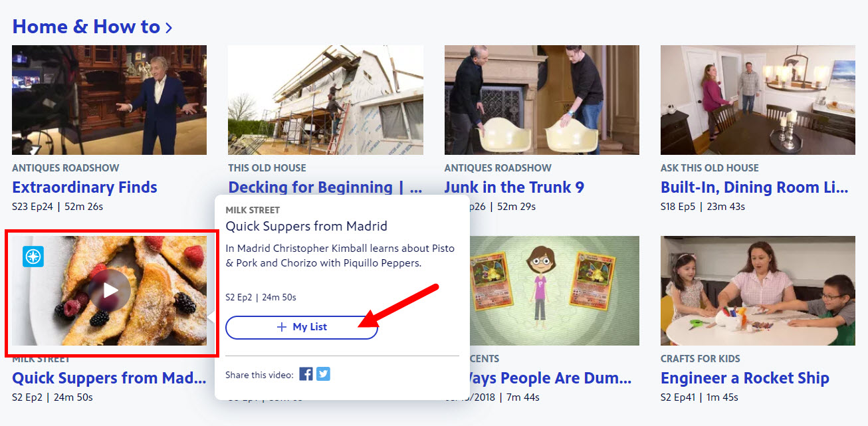Play the Quick Suppers from Madrid video

(x=110, y=290)
